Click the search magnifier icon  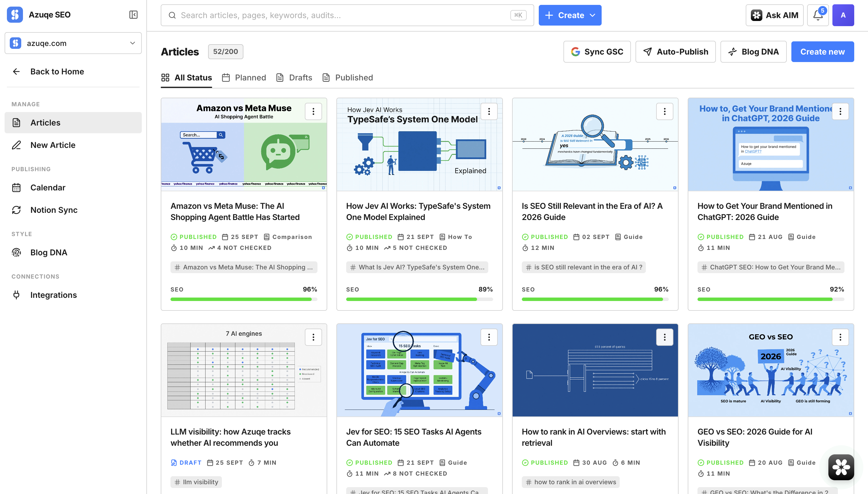172,15
